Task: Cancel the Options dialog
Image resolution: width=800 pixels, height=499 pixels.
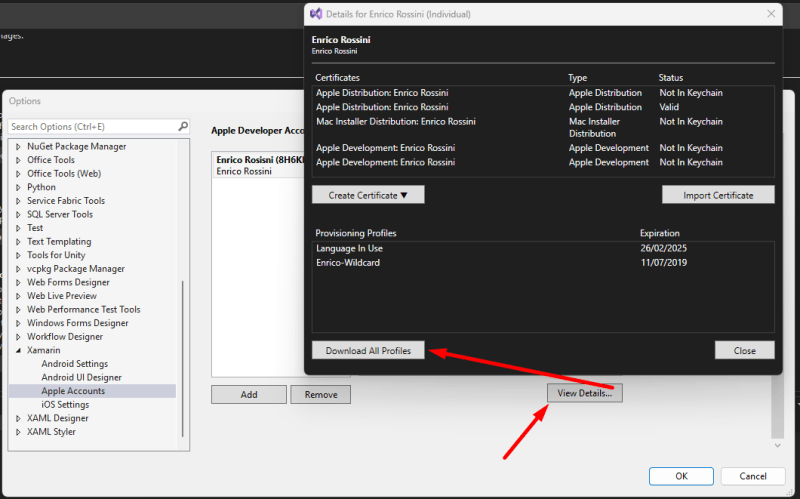Action: [753, 476]
